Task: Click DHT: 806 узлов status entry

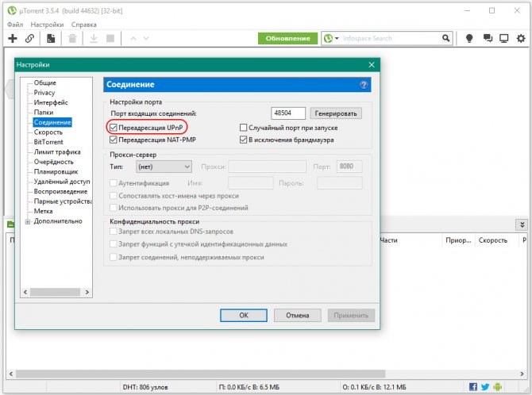Action: tap(145, 387)
